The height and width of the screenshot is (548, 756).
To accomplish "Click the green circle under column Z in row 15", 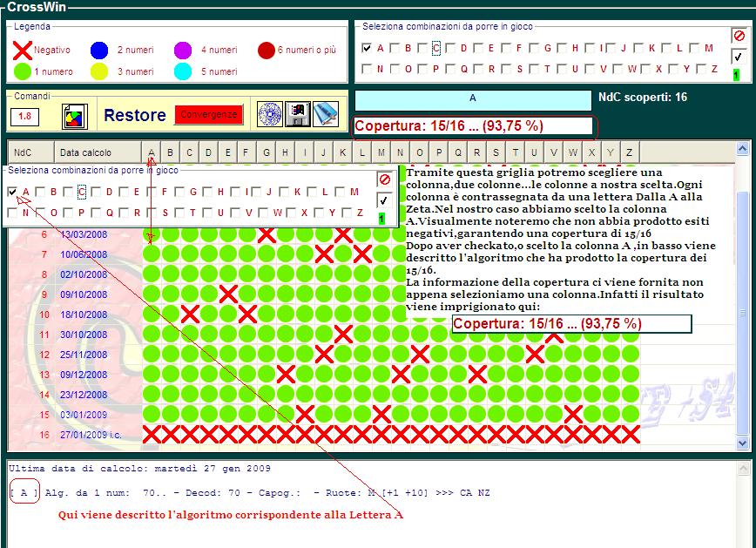I will [631, 414].
